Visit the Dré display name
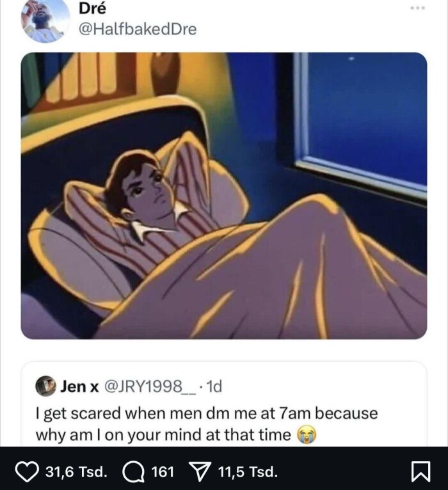The width and height of the screenshot is (448, 490). pyautogui.click(x=93, y=8)
